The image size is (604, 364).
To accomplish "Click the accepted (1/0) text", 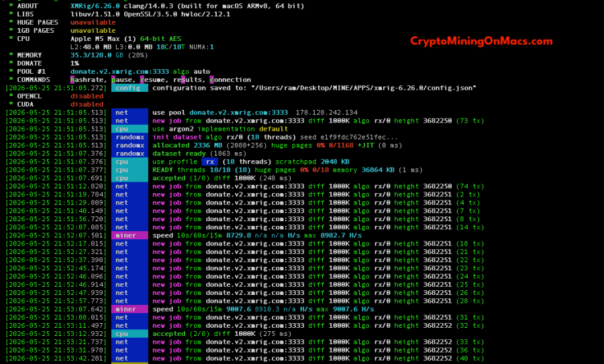I will (x=181, y=178).
